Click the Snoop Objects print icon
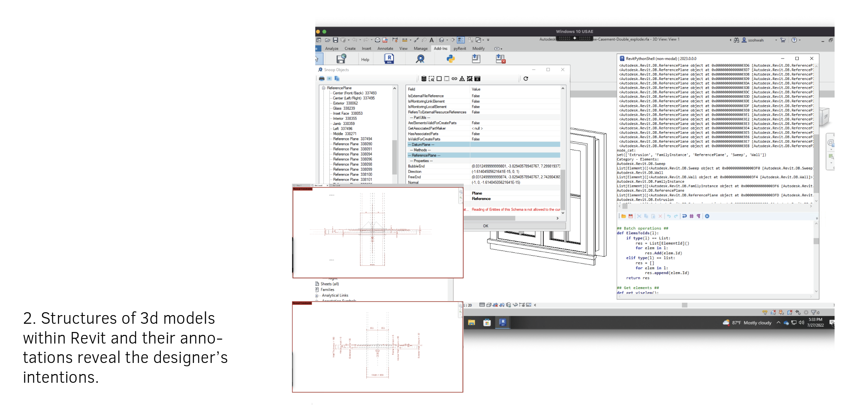This screenshot has width=868, height=405. point(322,78)
